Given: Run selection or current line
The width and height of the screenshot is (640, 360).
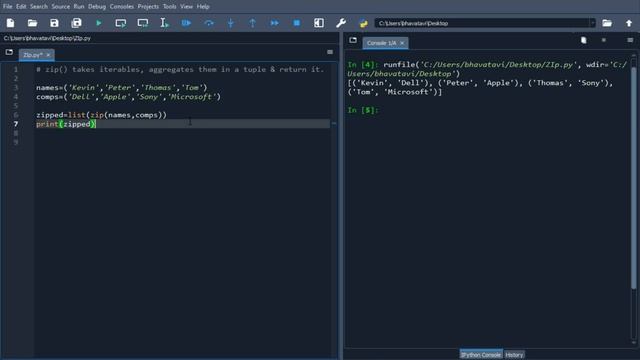Looking at the screenshot, I should 164,23.
